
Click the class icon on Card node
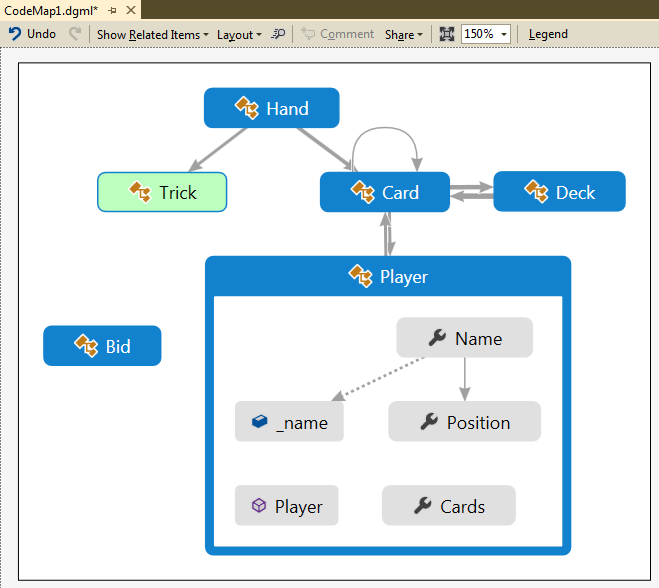[363, 192]
